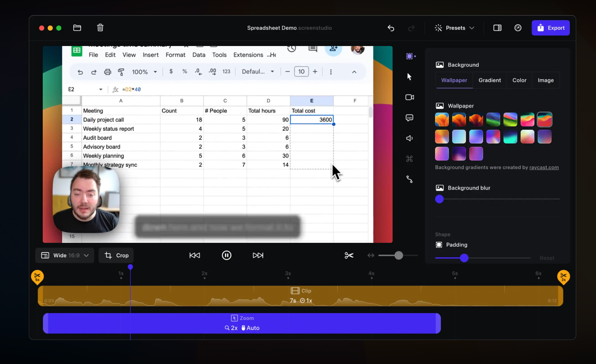Click the trash delete icon
Viewport: 596px width, 364px height.
(x=100, y=28)
